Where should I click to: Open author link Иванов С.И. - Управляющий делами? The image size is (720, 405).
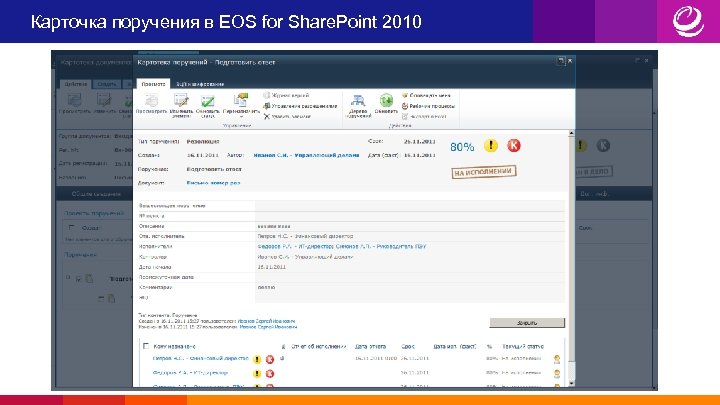click(306, 155)
